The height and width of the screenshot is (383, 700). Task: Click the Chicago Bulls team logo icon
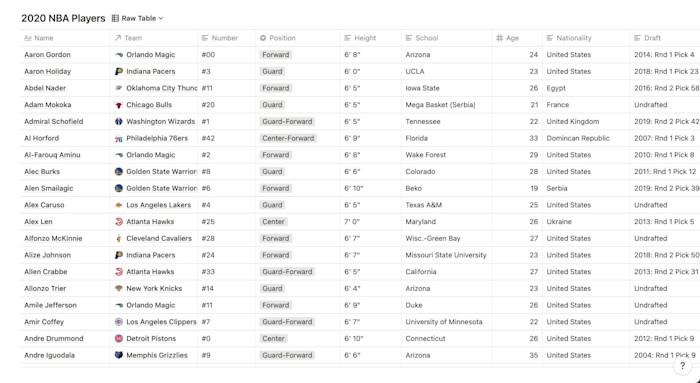[119, 105]
